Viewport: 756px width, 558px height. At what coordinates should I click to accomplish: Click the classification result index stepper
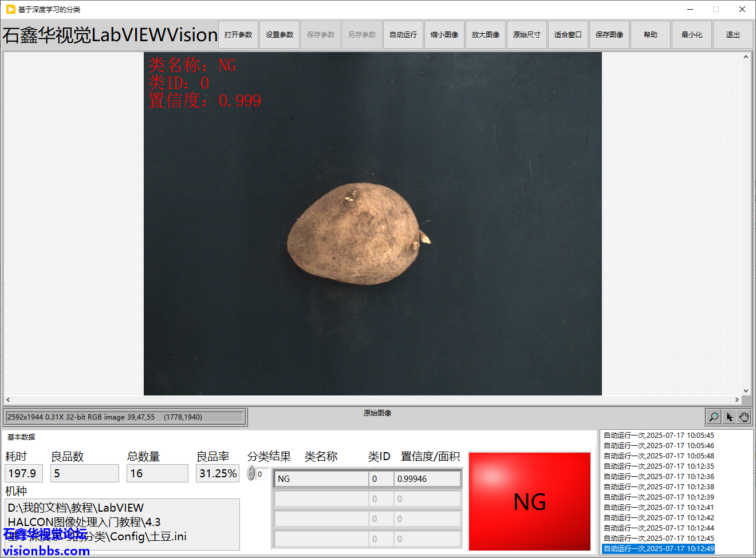tap(251, 473)
